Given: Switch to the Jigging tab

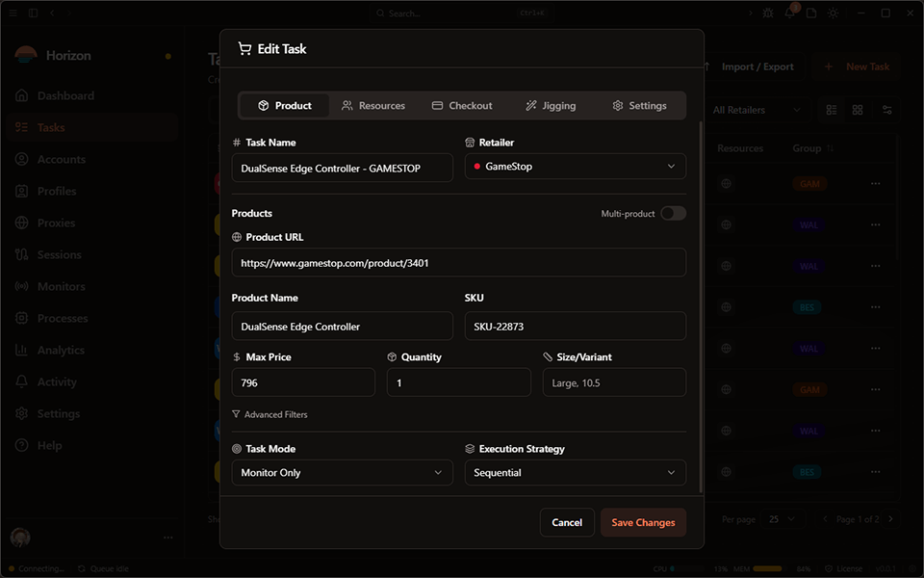Looking at the screenshot, I should [551, 106].
